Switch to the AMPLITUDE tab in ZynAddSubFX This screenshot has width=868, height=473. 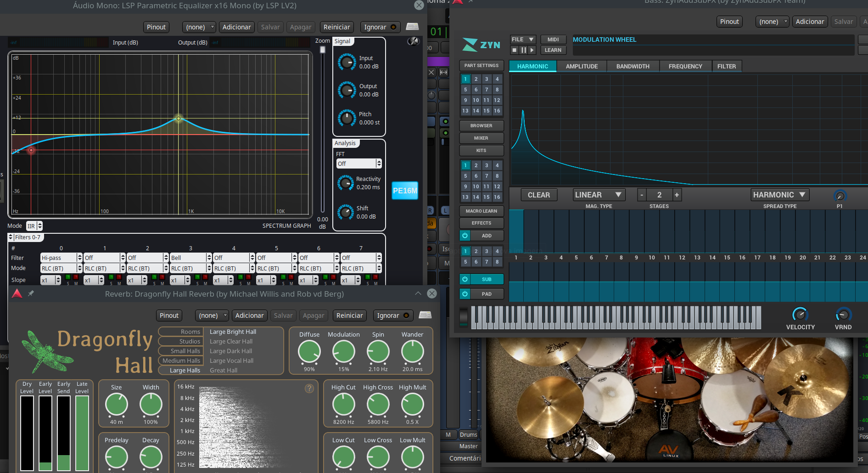coord(582,66)
